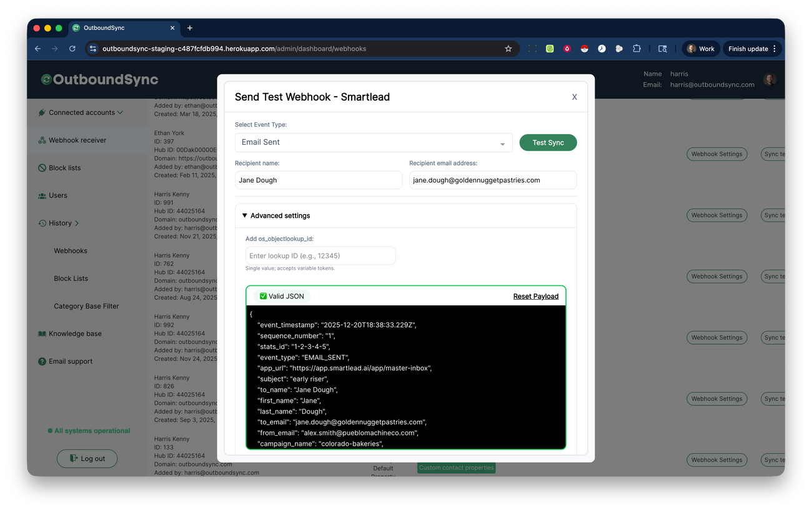Viewport: 812px width, 512px height.
Task: Click the user profile avatar top right
Action: coord(769,79)
